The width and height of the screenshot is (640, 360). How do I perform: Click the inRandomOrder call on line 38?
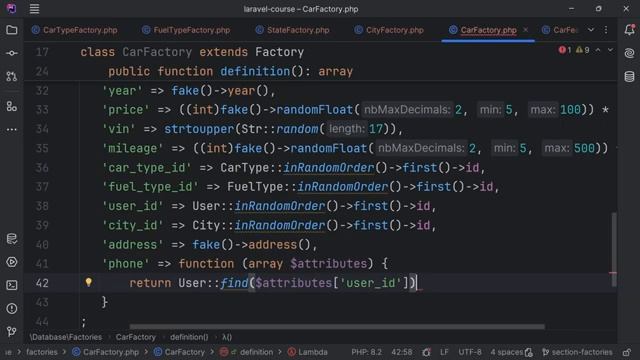coord(280,206)
